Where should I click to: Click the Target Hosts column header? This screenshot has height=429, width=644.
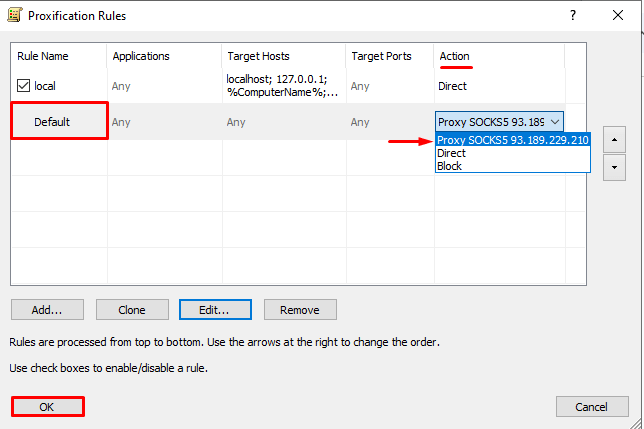[x=260, y=56]
